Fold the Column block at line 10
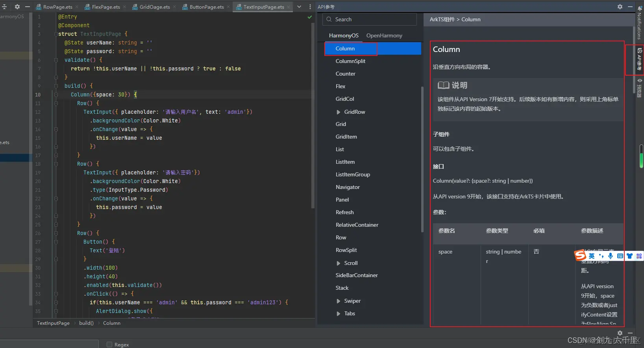The width and height of the screenshot is (644, 348). [56, 94]
